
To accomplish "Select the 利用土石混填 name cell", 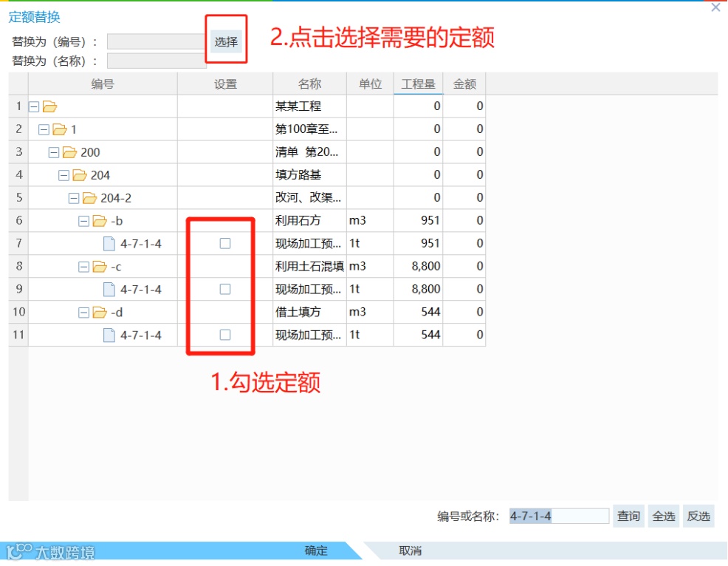I will pyautogui.click(x=309, y=266).
